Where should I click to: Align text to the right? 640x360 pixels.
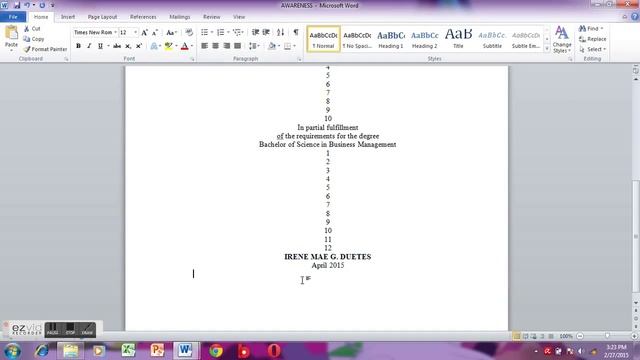(x=227, y=46)
